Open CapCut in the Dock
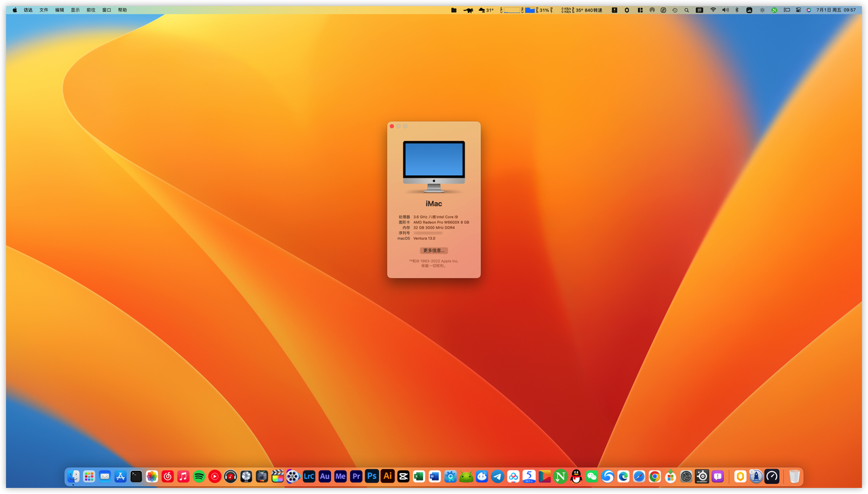Image resolution: width=868 pixels, height=494 pixels. (403, 476)
